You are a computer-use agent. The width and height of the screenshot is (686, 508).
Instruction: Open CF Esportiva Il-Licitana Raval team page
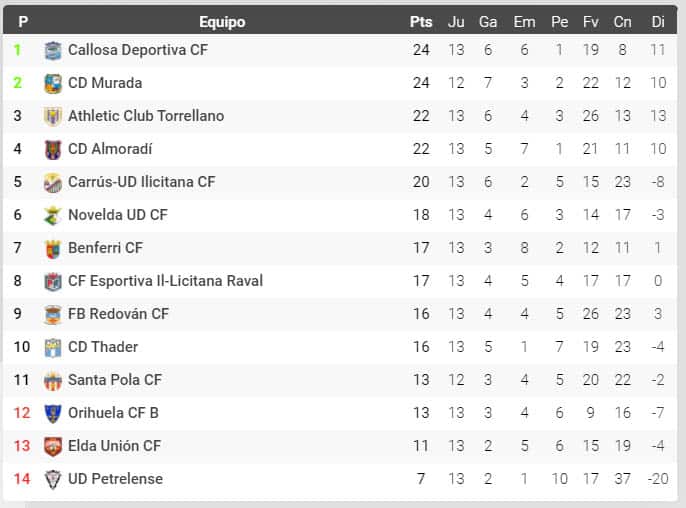pos(165,281)
